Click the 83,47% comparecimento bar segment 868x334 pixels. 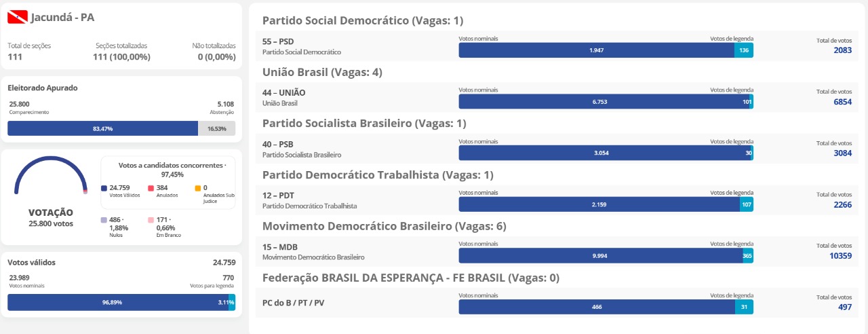(102, 128)
